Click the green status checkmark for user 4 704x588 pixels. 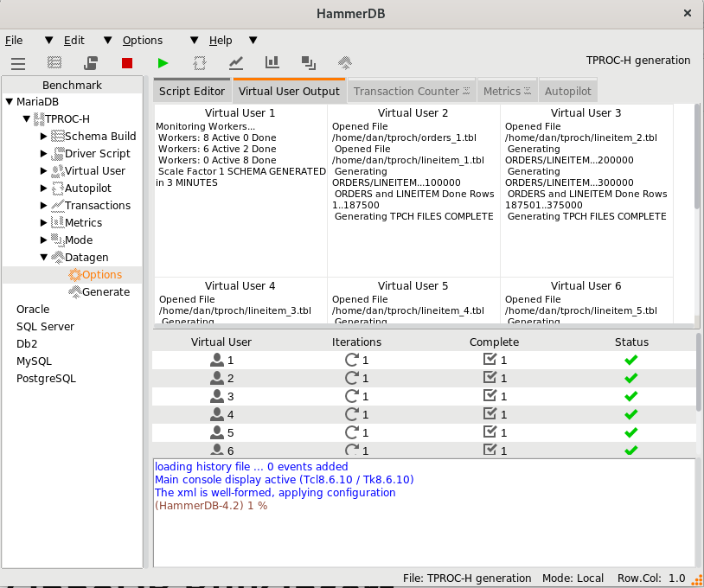click(631, 414)
